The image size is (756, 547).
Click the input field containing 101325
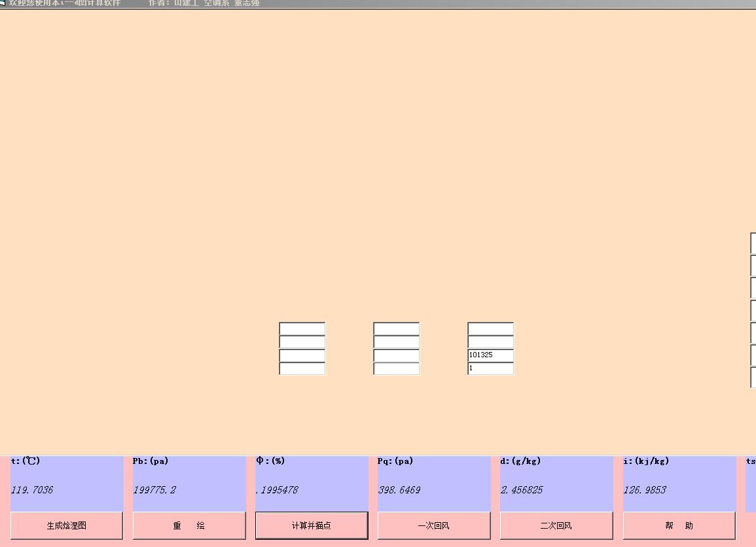[x=490, y=355]
